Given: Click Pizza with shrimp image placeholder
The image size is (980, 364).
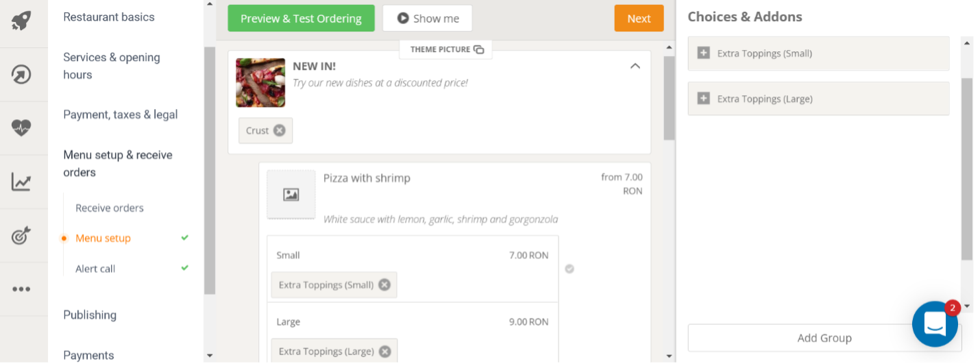Looking at the screenshot, I should coord(291,195).
